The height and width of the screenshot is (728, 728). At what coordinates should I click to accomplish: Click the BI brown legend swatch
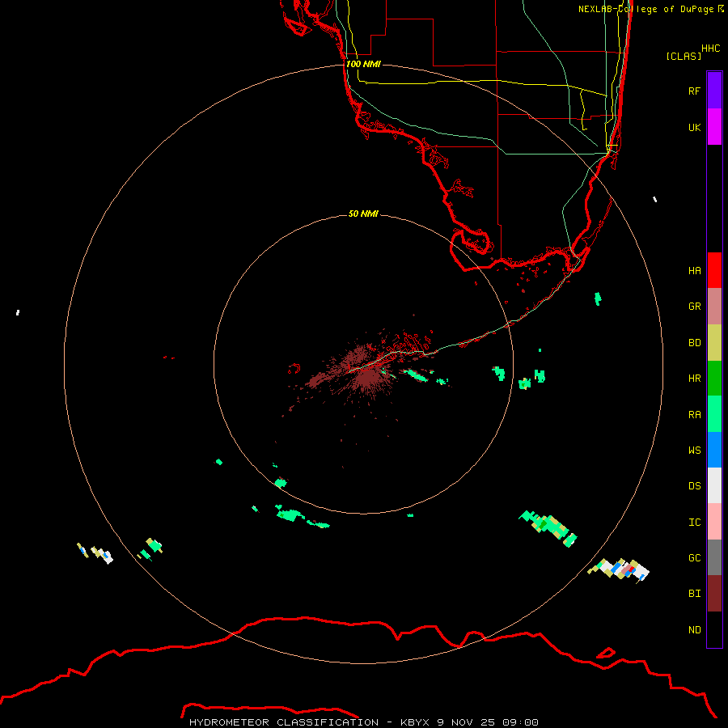coord(714,594)
